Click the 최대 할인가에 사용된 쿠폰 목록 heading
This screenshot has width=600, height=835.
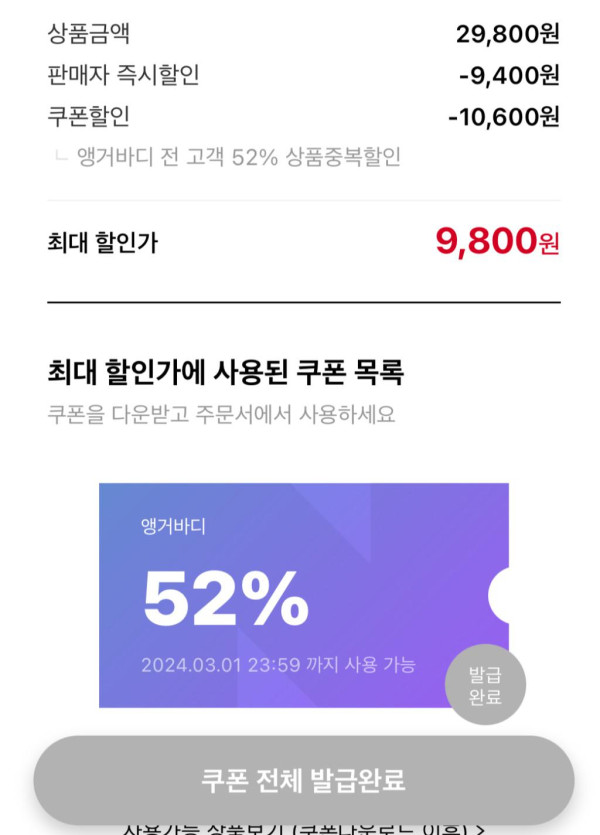(x=225, y=373)
